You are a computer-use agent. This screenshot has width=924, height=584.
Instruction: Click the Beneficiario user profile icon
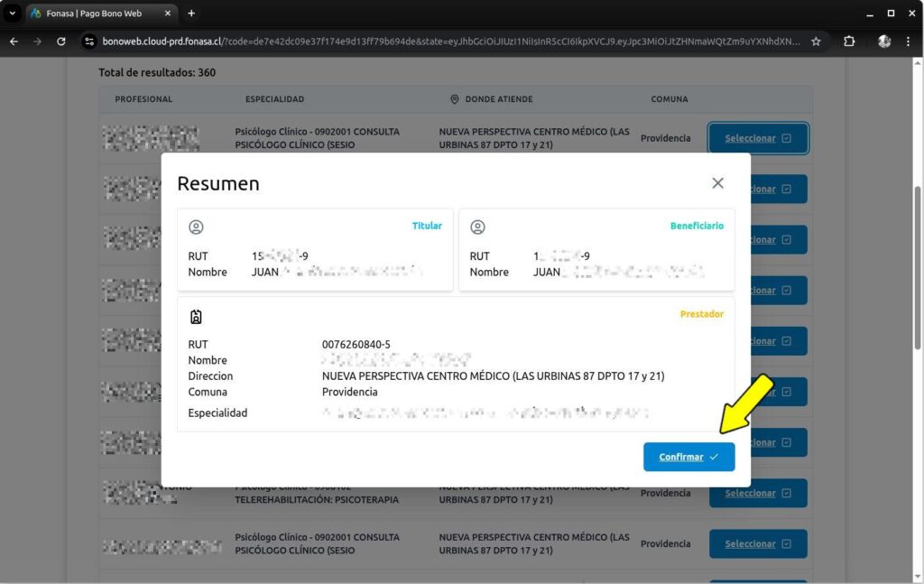478,227
